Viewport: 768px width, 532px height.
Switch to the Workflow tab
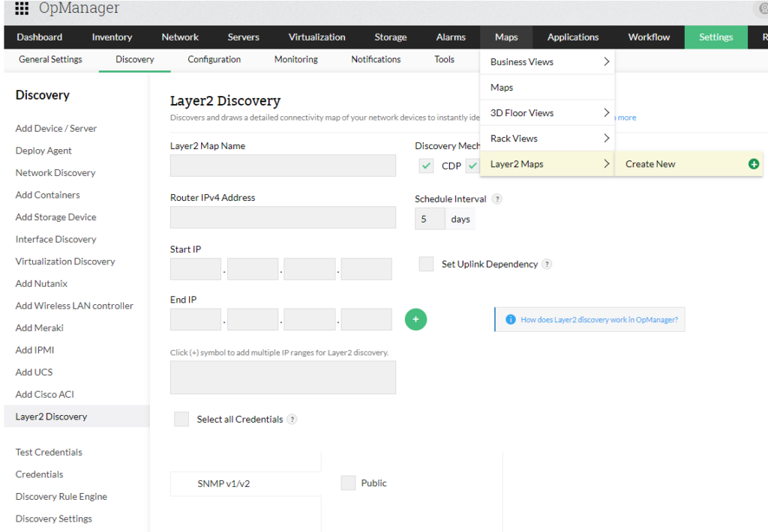click(x=649, y=37)
